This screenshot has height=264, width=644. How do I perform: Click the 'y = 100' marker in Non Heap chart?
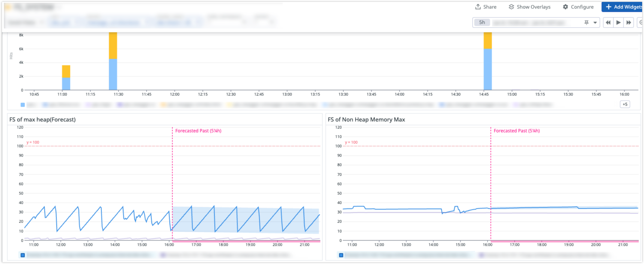point(351,142)
